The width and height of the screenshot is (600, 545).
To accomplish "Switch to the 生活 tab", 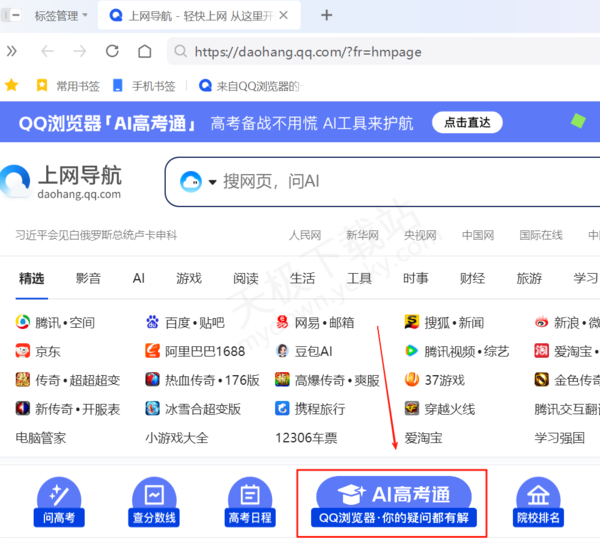I will (302, 278).
